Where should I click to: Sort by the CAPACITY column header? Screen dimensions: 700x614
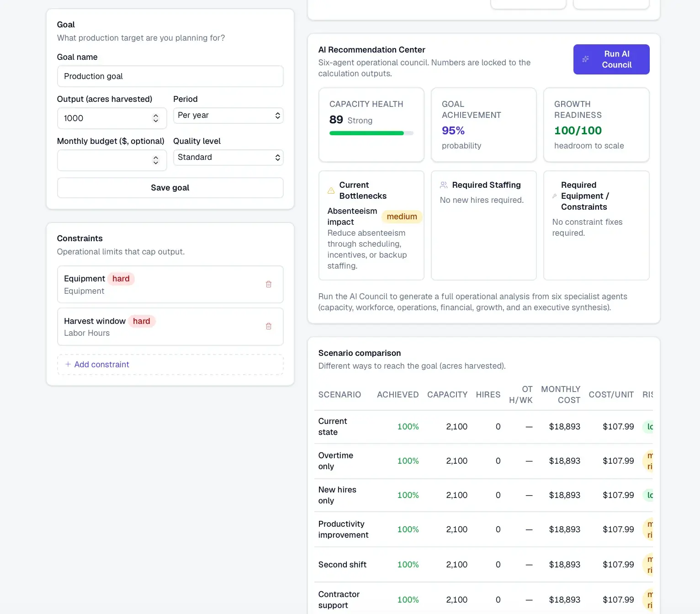447,395
